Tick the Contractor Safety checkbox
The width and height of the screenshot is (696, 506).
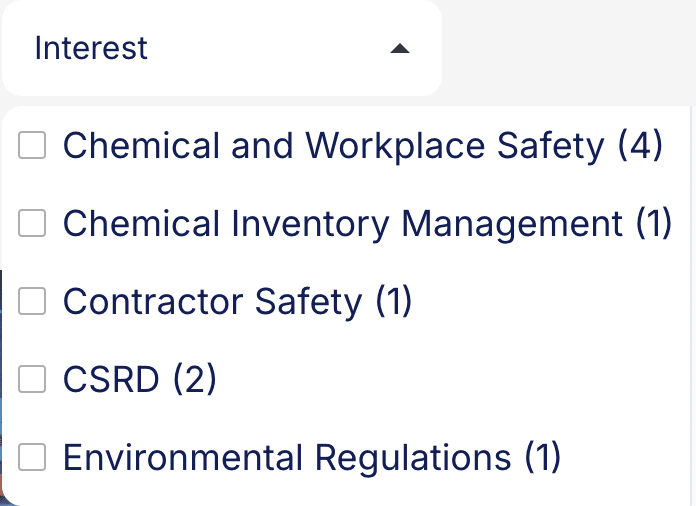34,301
